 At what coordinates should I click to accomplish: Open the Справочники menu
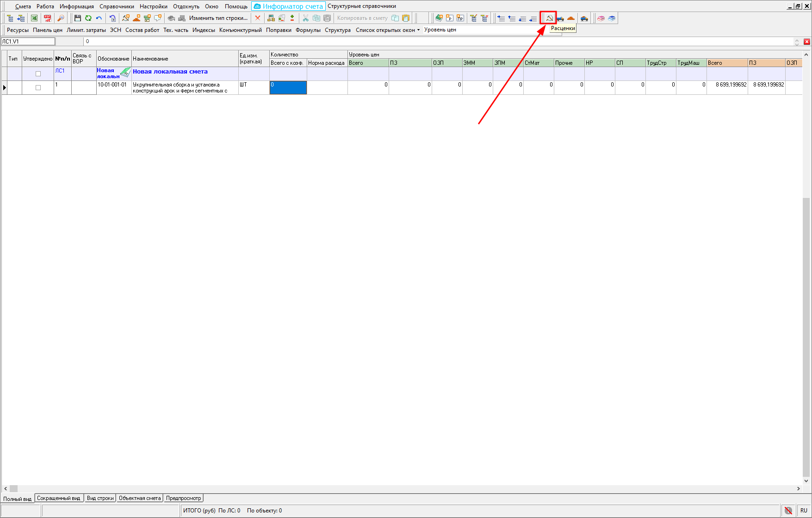(117, 6)
